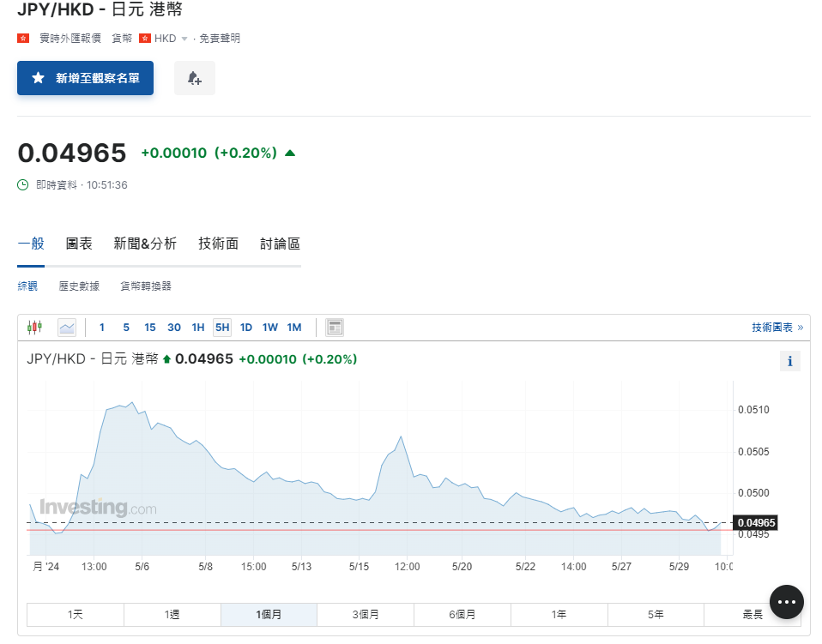Open the chart info icon

(789, 361)
